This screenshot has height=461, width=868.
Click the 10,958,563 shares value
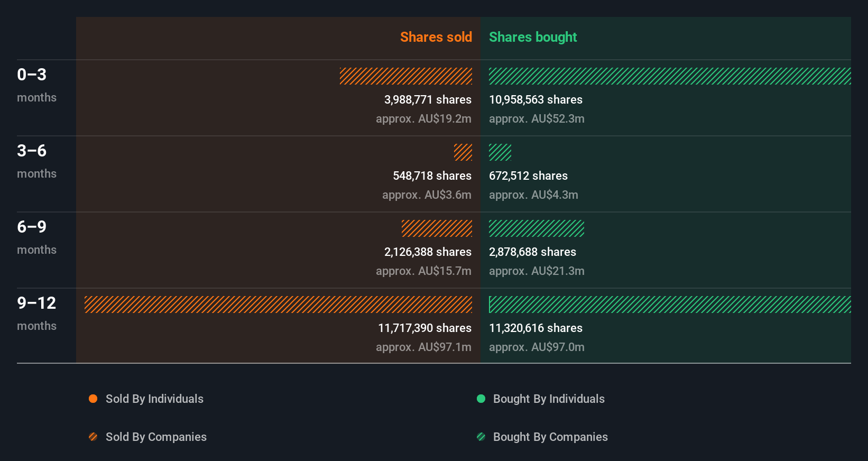click(x=535, y=99)
